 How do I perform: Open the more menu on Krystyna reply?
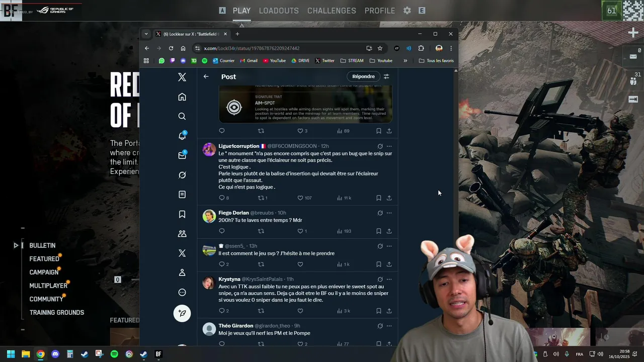pyautogui.click(x=389, y=279)
